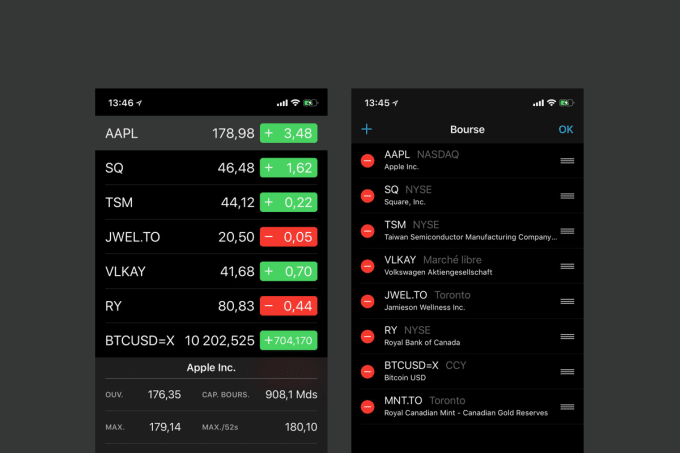This screenshot has width=680, height=453.
Task: Grab the reorder handle for BTCUSD=X
Action: 567,372
